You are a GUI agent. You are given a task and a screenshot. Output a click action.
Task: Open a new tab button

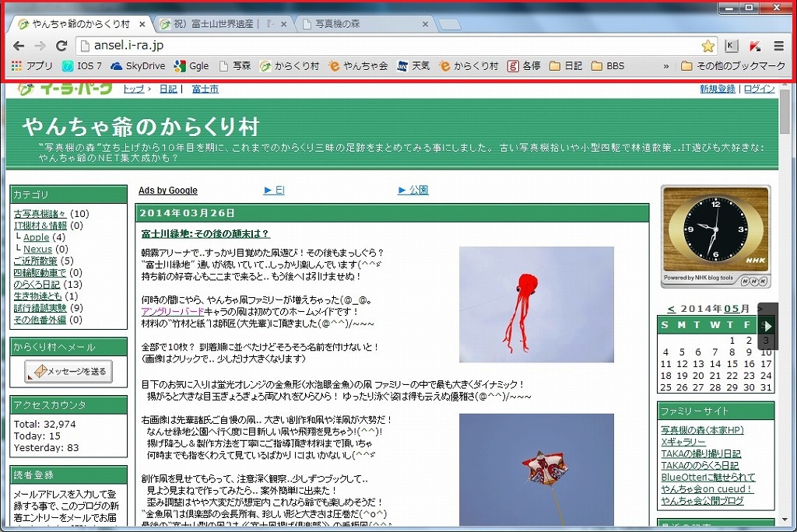click(x=450, y=24)
